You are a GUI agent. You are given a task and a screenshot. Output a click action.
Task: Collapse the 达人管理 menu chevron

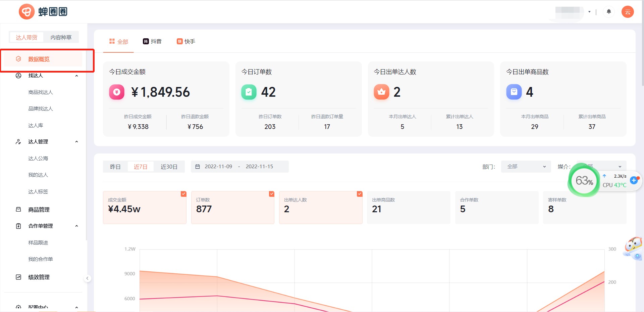click(x=76, y=142)
